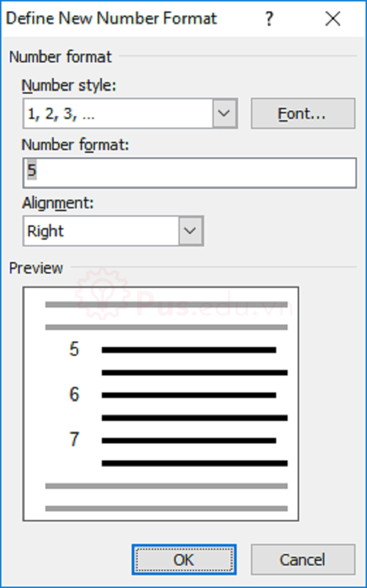
Task: Click the Help question mark icon
Action: 269,19
